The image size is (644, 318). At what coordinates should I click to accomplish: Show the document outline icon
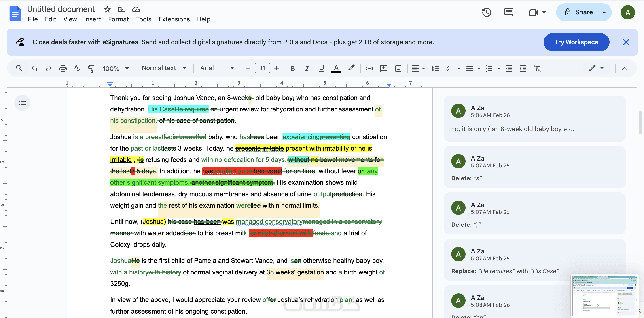(x=23, y=103)
